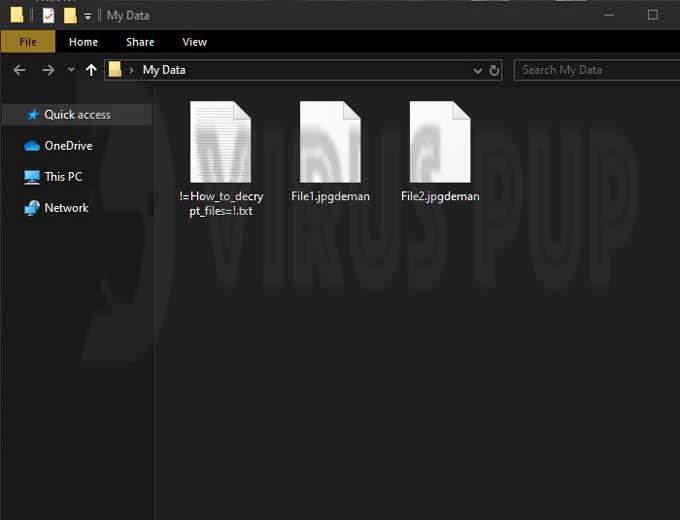Open OneDrive in navigation pane
The height and width of the screenshot is (520, 680).
(69, 146)
